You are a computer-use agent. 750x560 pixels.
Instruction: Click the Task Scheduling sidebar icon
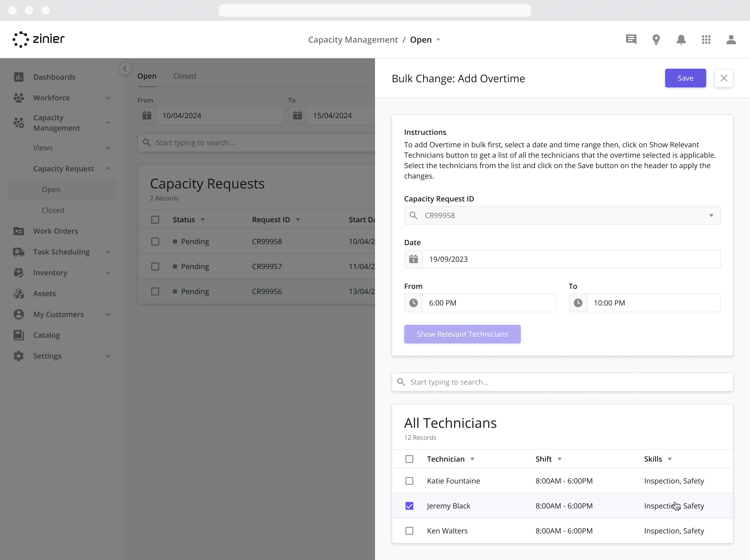pyautogui.click(x=19, y=251)
